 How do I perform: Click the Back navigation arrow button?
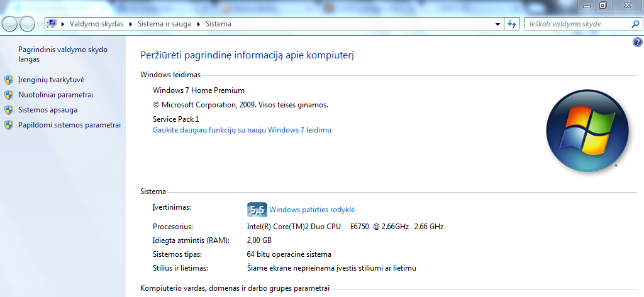click(x=10, y=24)
